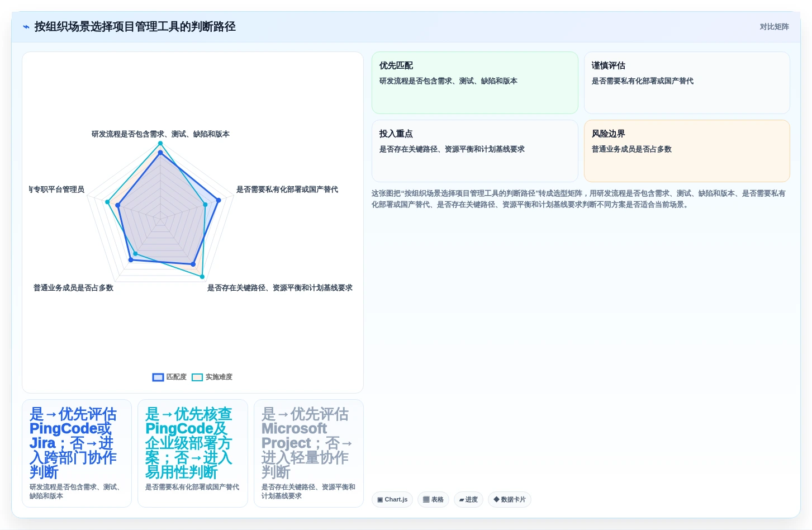This screenshot has height=530, width=812.
Task: Click the teal data point at the radar's lower right
Action: point(202,277)
